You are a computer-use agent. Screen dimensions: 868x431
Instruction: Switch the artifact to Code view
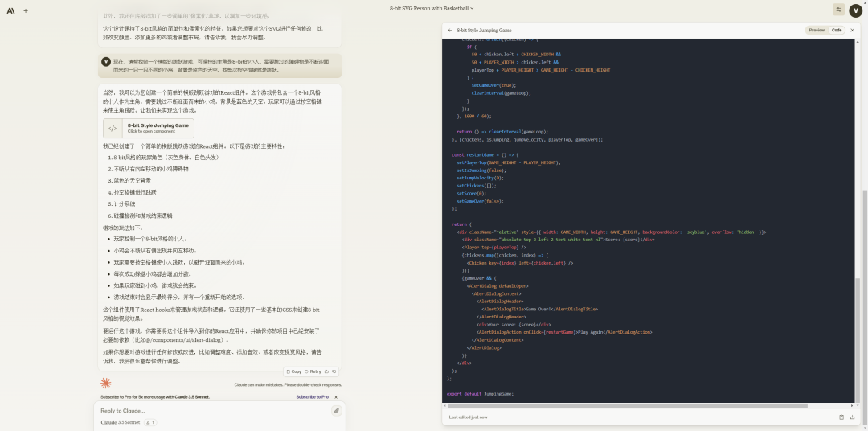[x=837, y=31]
